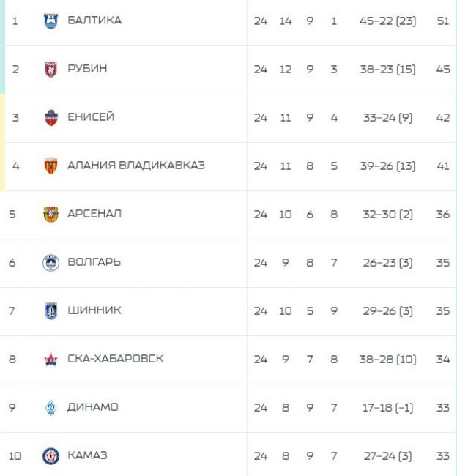
Task: Select the КАМАЗ team name
Action: [x=87, y=455]
